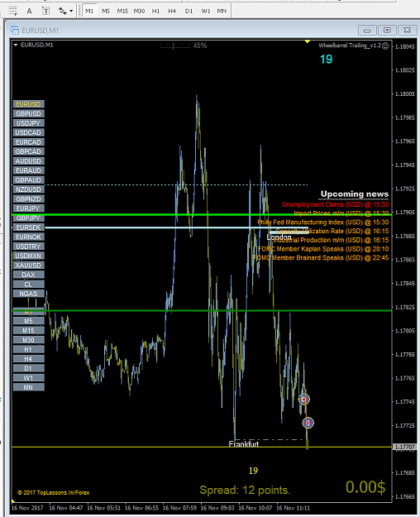The height and width of the screenshot is (517, 420).
Task: Click on-chart M15 timeframe button
Action: tap(28, 331)
